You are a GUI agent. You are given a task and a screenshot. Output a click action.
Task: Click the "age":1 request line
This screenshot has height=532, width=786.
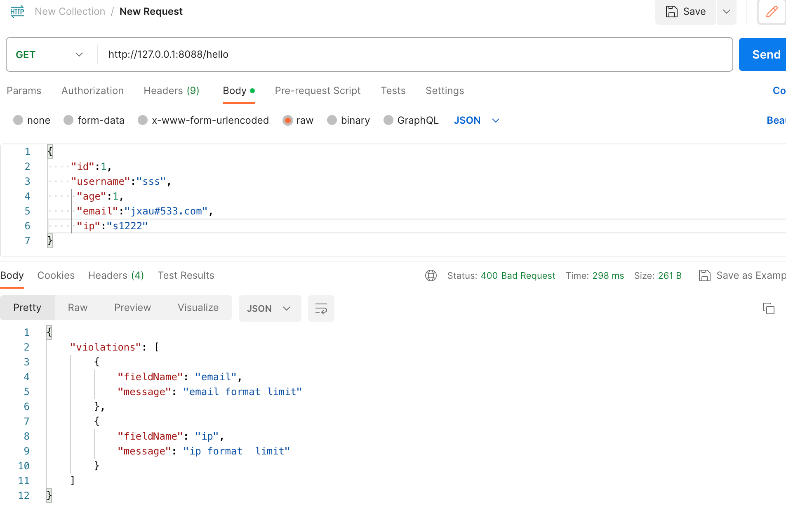click(100, 196)
